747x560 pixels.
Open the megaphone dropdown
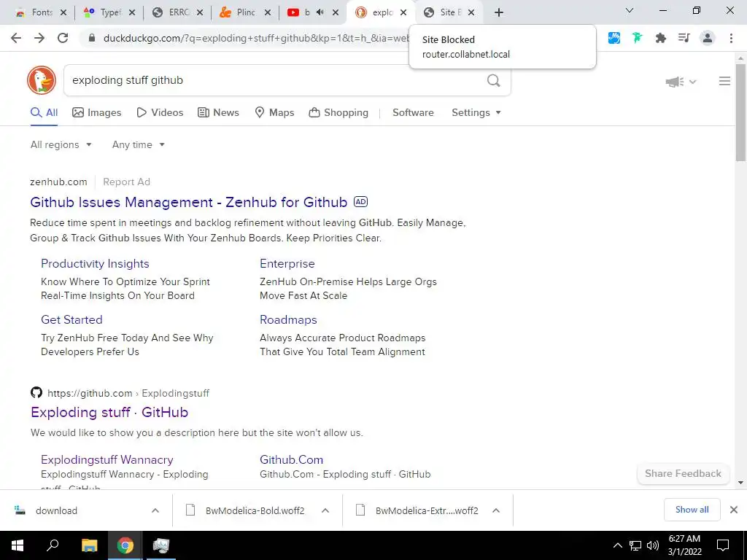pos(681,82)
